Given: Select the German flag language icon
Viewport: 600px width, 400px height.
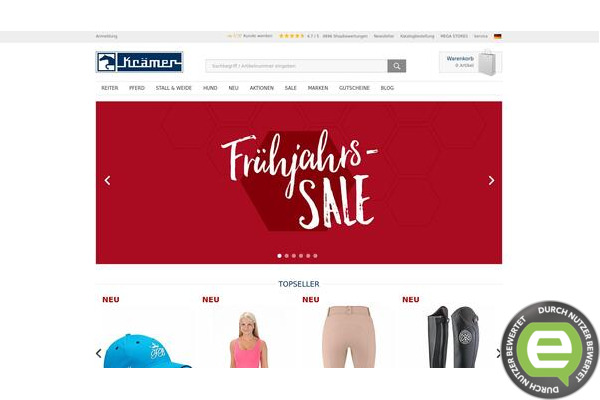Looking at the screenshot, I should [497, 36].
